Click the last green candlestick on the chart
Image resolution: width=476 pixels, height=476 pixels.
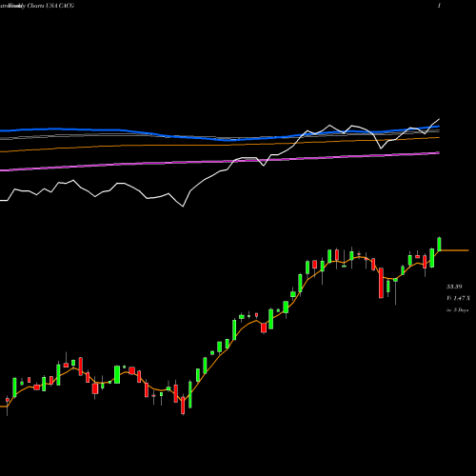tap(440, 244)
